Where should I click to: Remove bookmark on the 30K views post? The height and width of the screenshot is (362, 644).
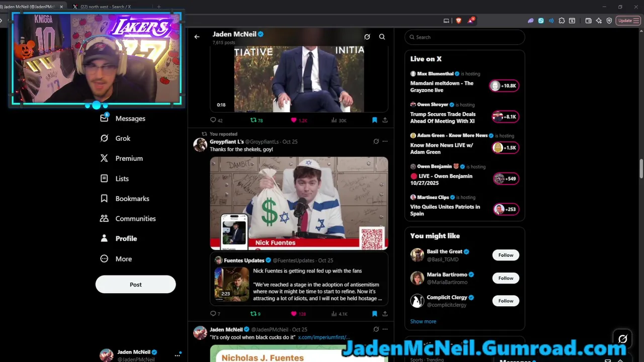click(374, 120)
